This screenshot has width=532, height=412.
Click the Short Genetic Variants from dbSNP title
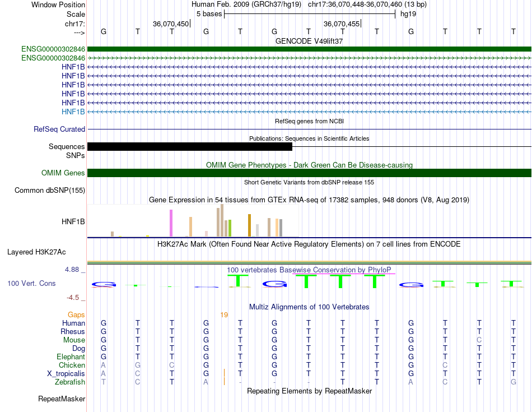coord(309,182)
